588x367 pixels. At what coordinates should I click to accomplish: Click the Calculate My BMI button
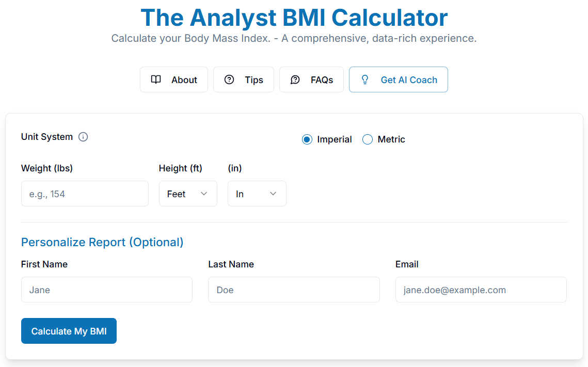(69, 331)
